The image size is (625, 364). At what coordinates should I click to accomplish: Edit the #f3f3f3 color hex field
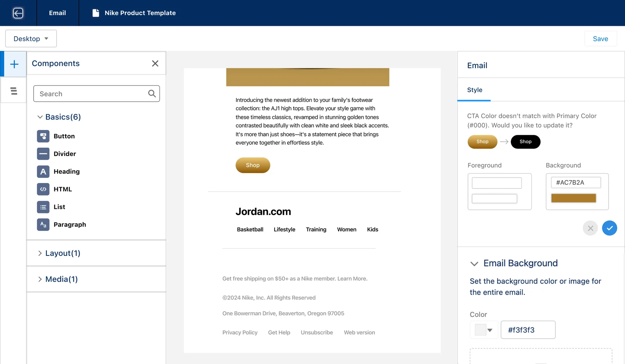pos(528,330)
